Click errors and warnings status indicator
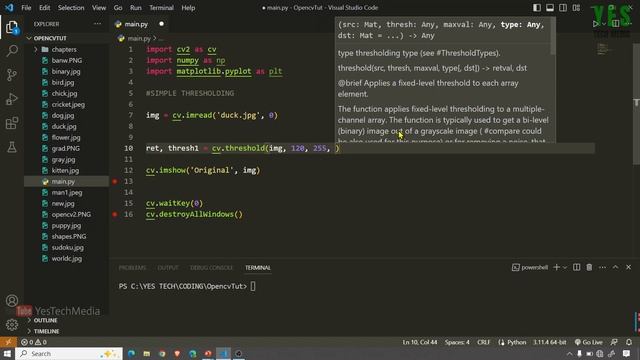This screenshot has height=360, width=640. pos(34,342)
